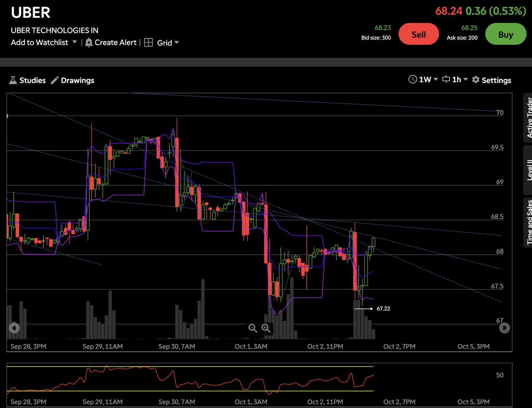The width and height of the screenshot is (532, 408).
Task: Click the 68.25 ask price
Action: pos(469,27)
